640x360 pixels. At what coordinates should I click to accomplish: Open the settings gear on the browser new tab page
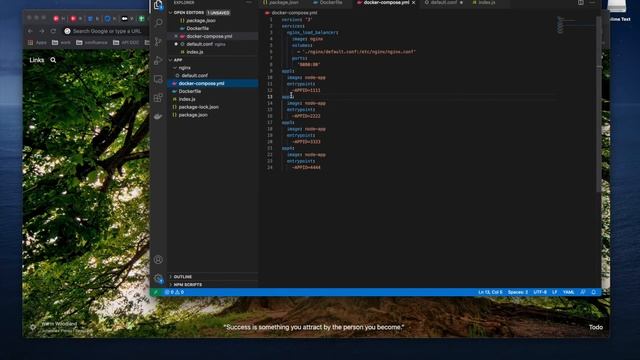(33, 327)
